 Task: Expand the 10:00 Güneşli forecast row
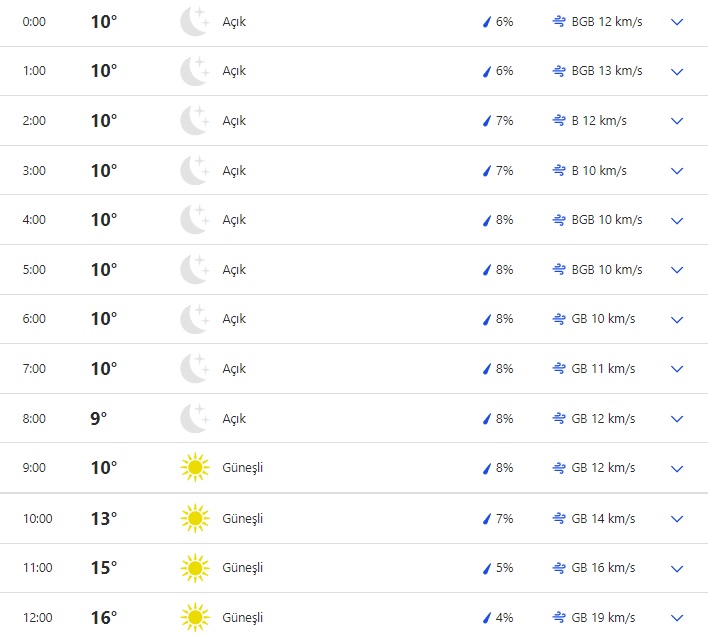click(x=677, y=518)
